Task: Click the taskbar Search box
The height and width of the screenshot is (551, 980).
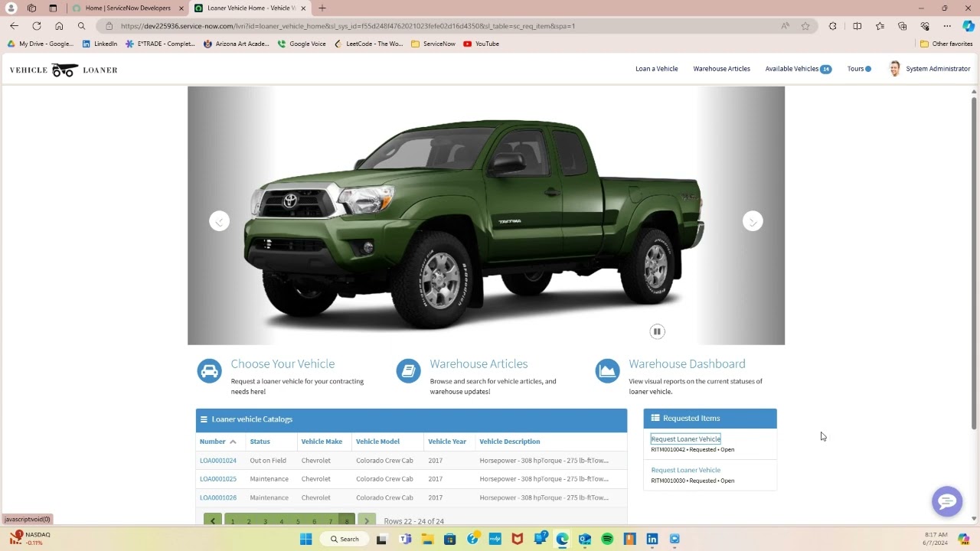Action: click(345, 539)
